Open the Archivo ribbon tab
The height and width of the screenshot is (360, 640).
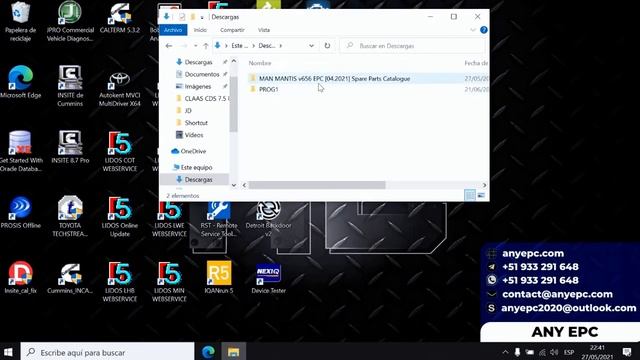click(173, 30)
